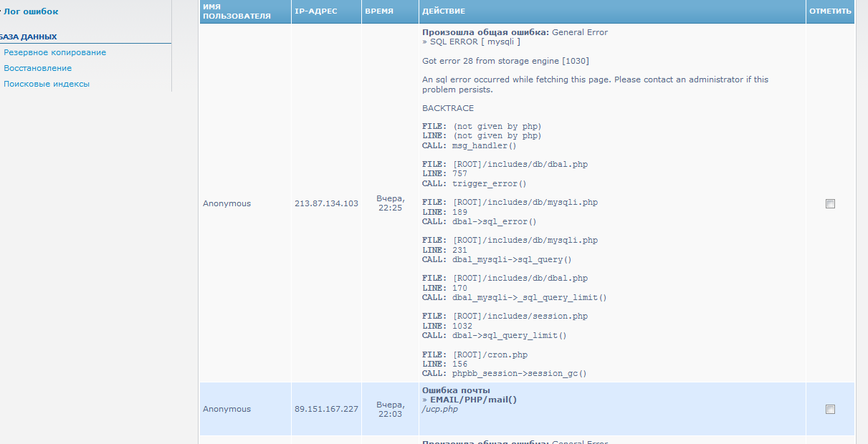Tick checkbox for the 213.87.134.103 SQL error entry

click(830, 203)
